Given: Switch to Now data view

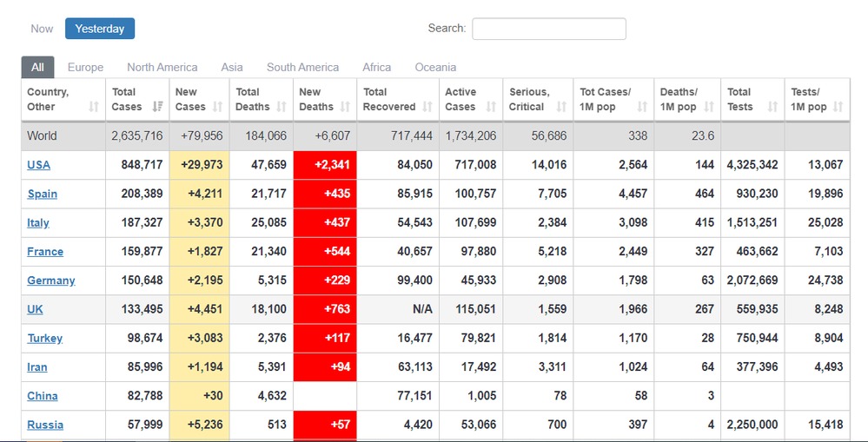Looking at the screenshot, I should [42, 29].
